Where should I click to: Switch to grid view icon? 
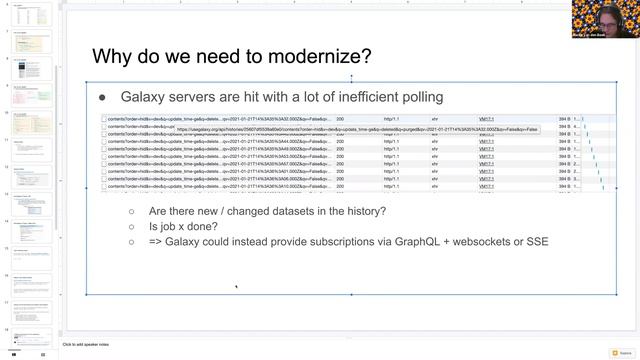(x=43, y=355)
